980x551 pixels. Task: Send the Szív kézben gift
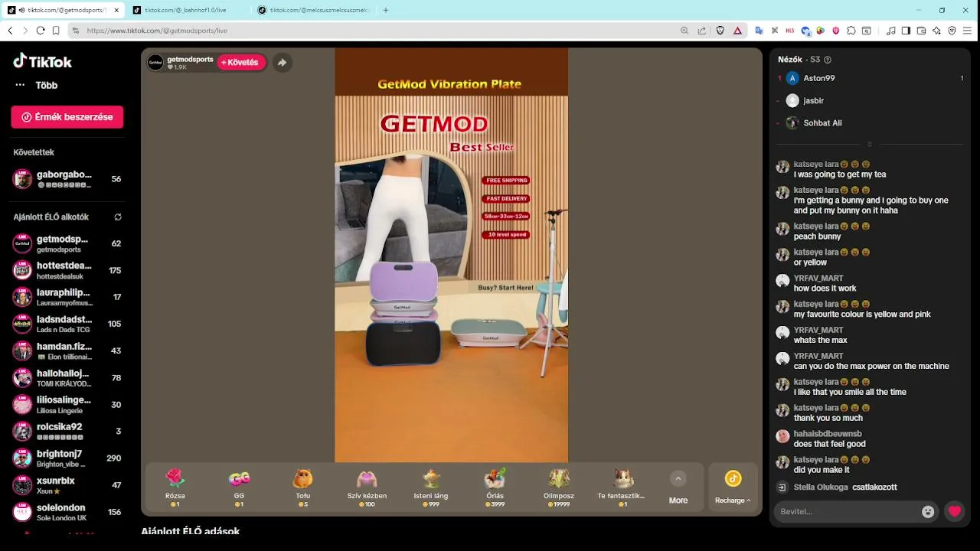(367, 487)
